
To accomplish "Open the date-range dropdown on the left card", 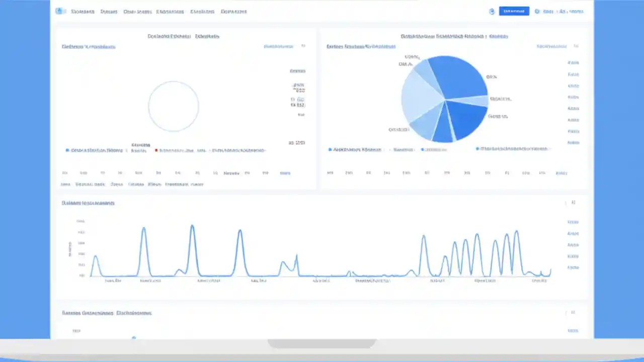I will tap(279, 46).
